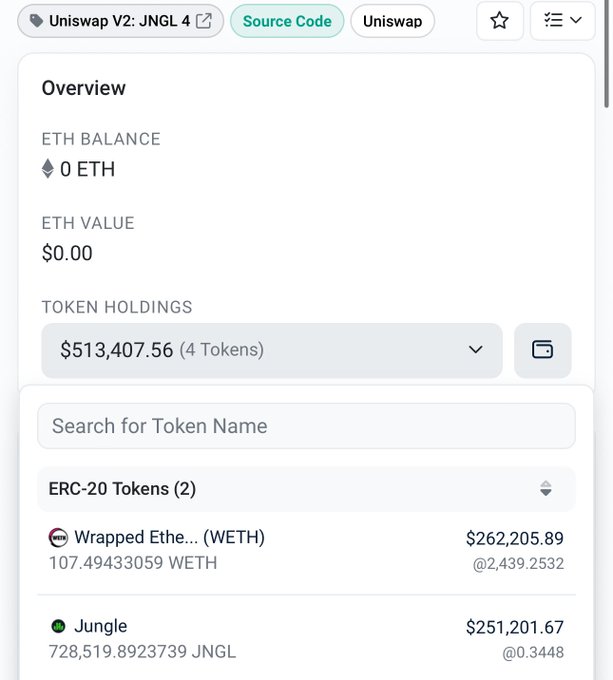Open the Wrapped Ether (WETH) token entry
This screenshot has width=613, height=680.
pos(306,550)
